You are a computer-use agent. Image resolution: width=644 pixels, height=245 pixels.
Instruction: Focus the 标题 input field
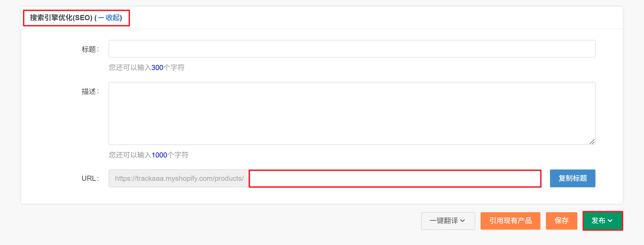point(352,49)
